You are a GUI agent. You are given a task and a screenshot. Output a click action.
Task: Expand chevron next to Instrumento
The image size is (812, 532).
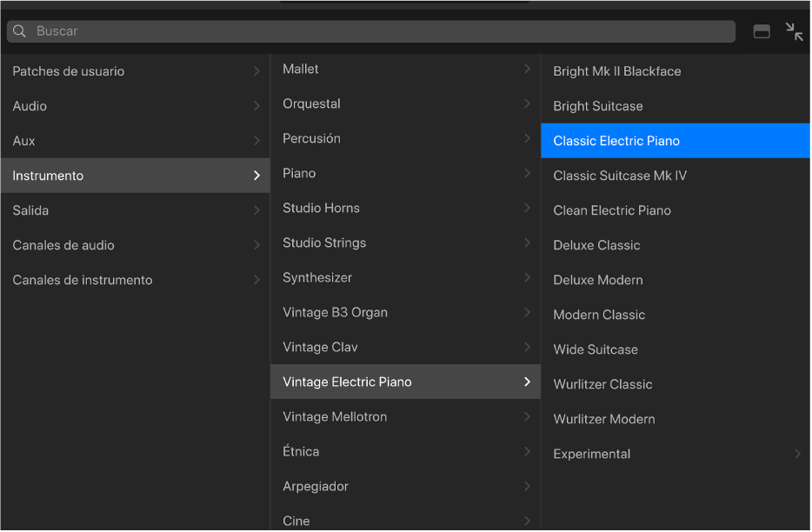click(x=256, y=176)
